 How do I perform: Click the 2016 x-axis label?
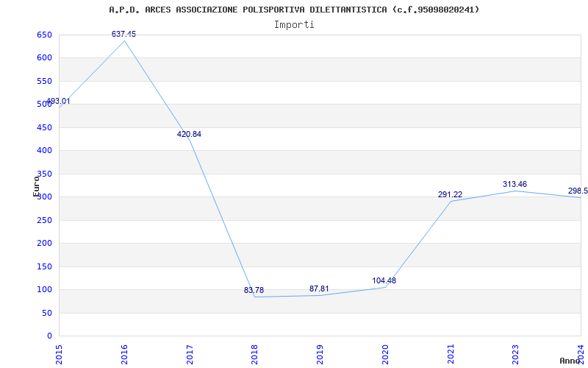[124, 355]
